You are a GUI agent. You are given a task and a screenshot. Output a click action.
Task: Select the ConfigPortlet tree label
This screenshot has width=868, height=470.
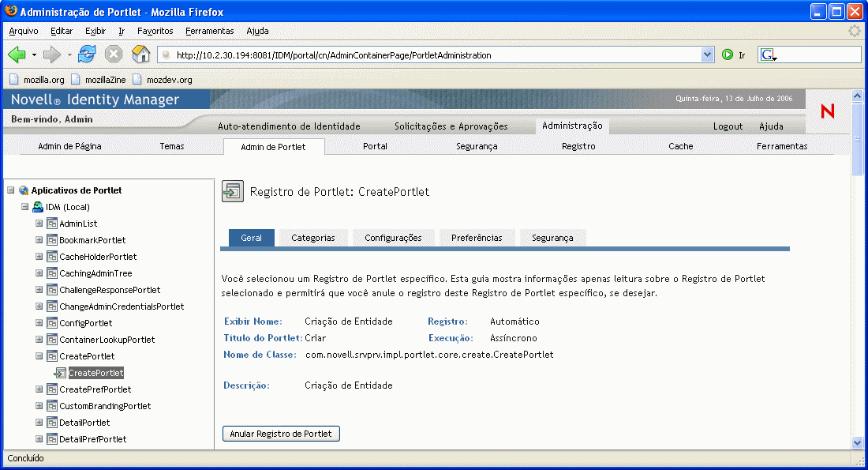(x=86, y=323)
